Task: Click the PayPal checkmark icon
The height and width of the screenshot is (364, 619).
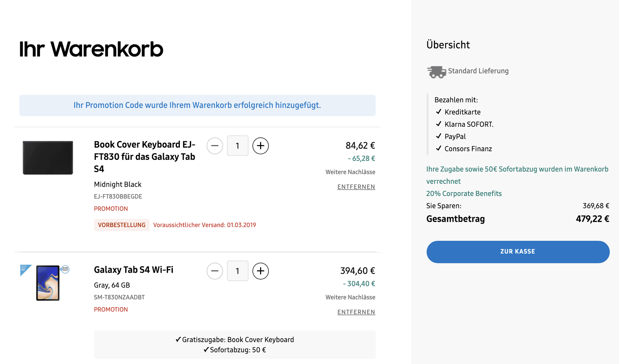Action: point(438,136)
